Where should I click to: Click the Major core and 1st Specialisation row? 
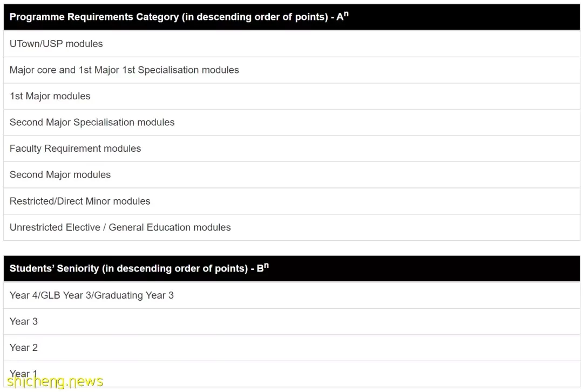(x=291, y=70)
